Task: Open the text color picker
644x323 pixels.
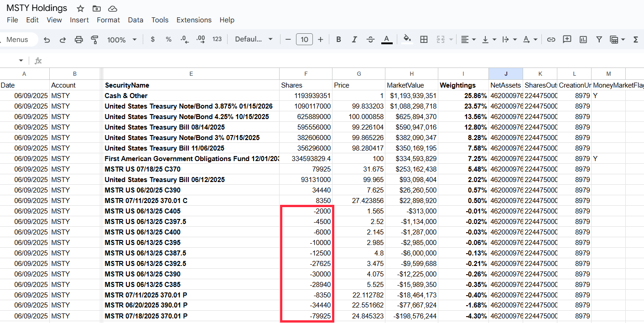Action: [387, 40]
